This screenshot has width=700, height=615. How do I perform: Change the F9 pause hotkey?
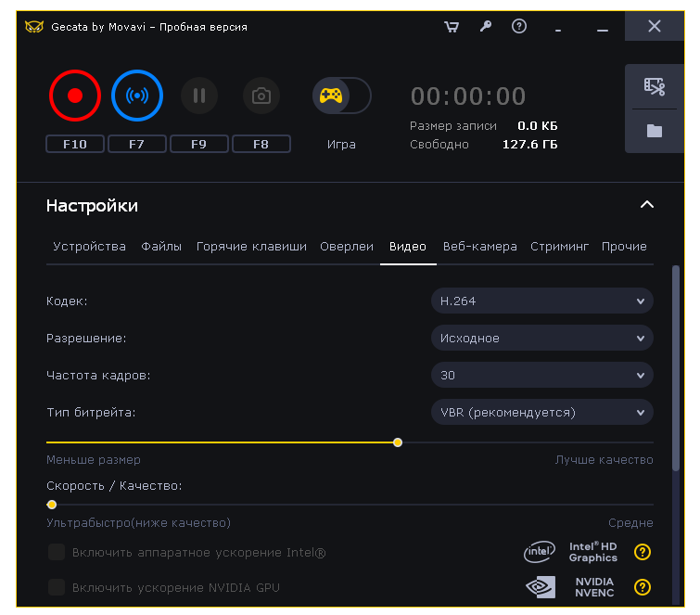tap(199, 145)
